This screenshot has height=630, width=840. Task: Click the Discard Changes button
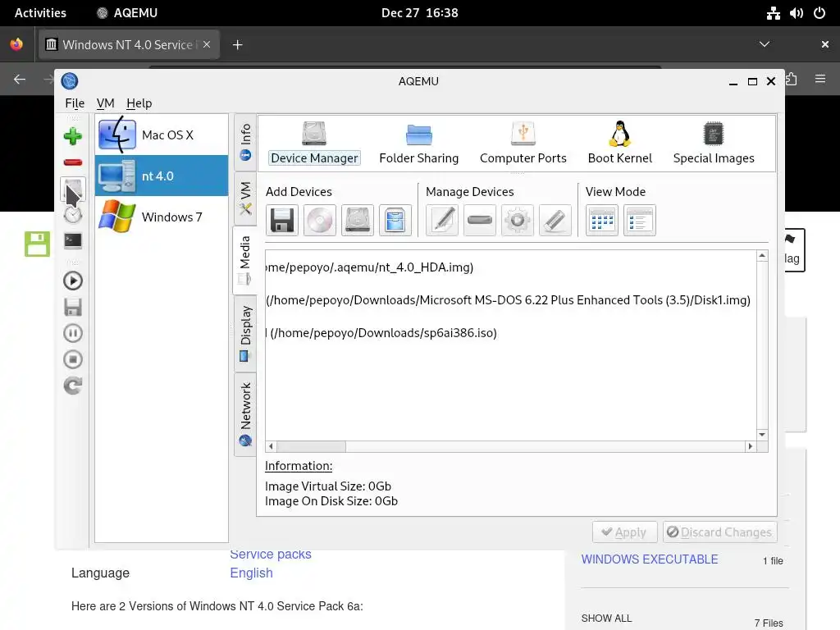tap(719, 532)
